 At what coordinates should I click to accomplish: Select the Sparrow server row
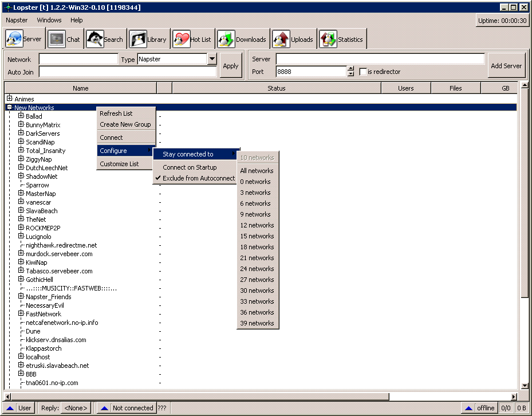(37, 185)
